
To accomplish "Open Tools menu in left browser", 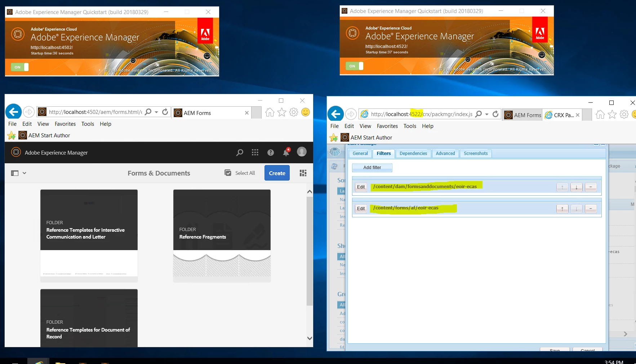I will tap(88, 124).
